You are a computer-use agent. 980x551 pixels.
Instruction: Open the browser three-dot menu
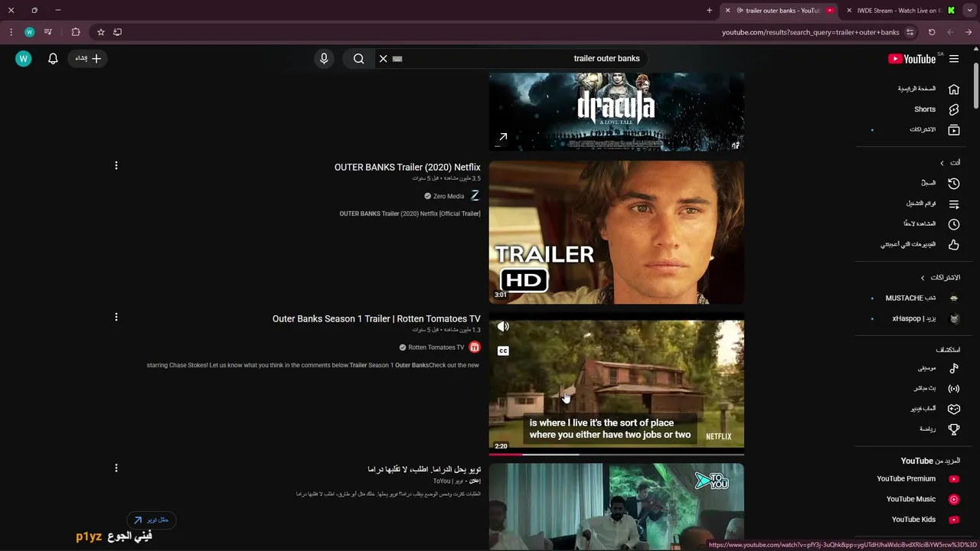coord(11,32)
